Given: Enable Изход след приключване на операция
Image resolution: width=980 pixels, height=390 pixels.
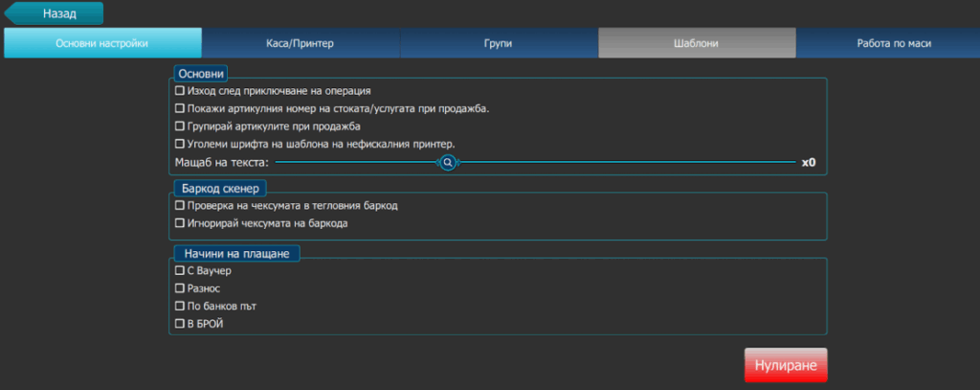Looking at the screenshot, I should coord(180,90).
